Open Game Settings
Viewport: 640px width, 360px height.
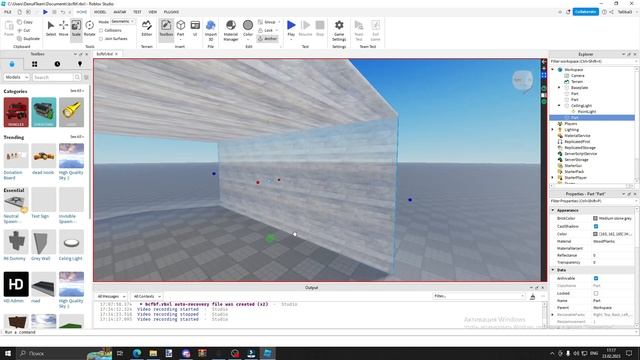click(x=339, y=30)
